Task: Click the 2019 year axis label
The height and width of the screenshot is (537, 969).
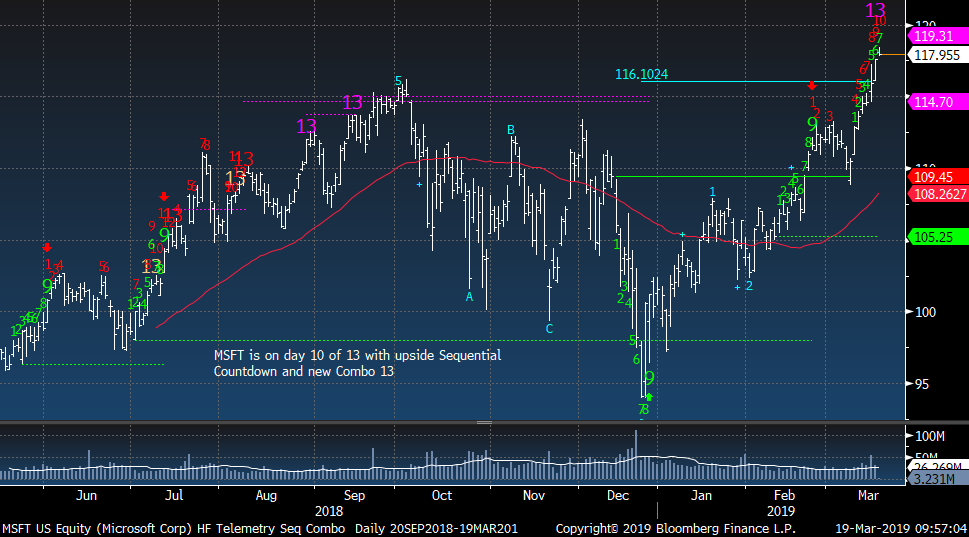Action: pyautogui.click(x=781, y=512)
